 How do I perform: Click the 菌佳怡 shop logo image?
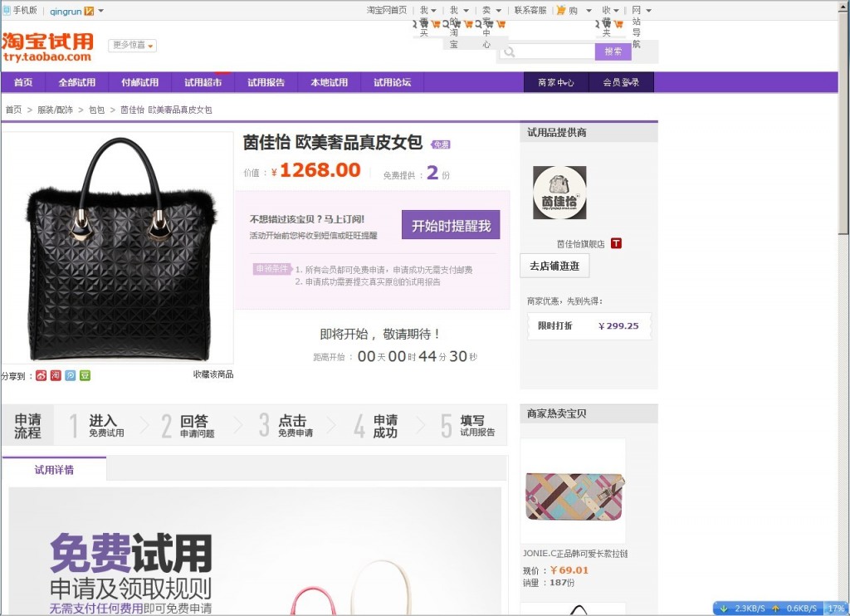click(x=559, y=193)
